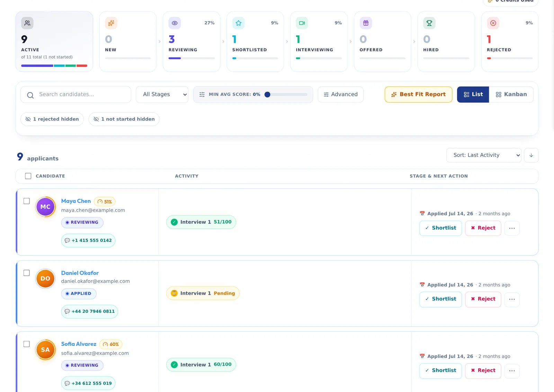The height and width of the screenshot is (392, 554).
Task: Select Sofia Alvarez's row checkbox
Action: click(27, 344)
